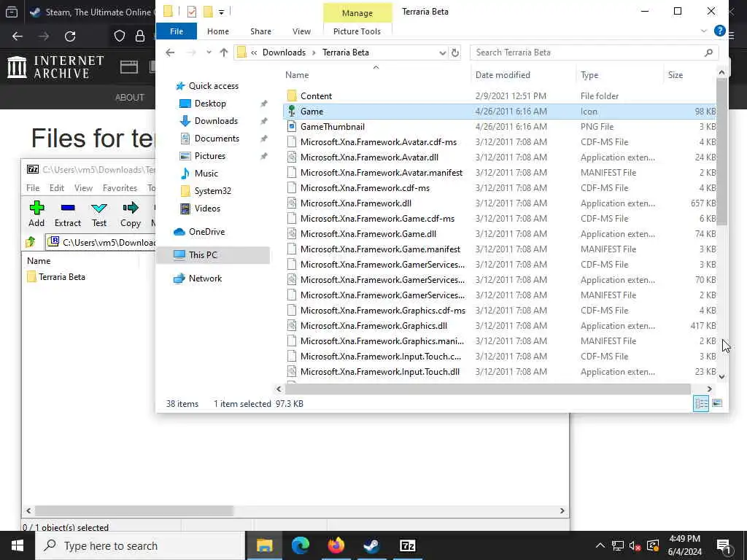Show hidden system tray icons chevron
This screenshot has height=560, width=747.
[x=600, y=545]
